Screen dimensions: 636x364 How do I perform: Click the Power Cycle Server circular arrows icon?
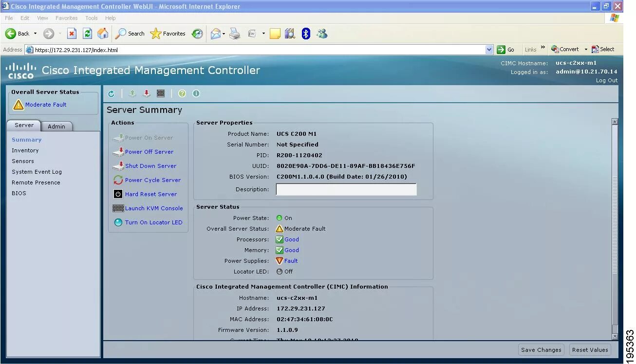click(x=118, y=180)
